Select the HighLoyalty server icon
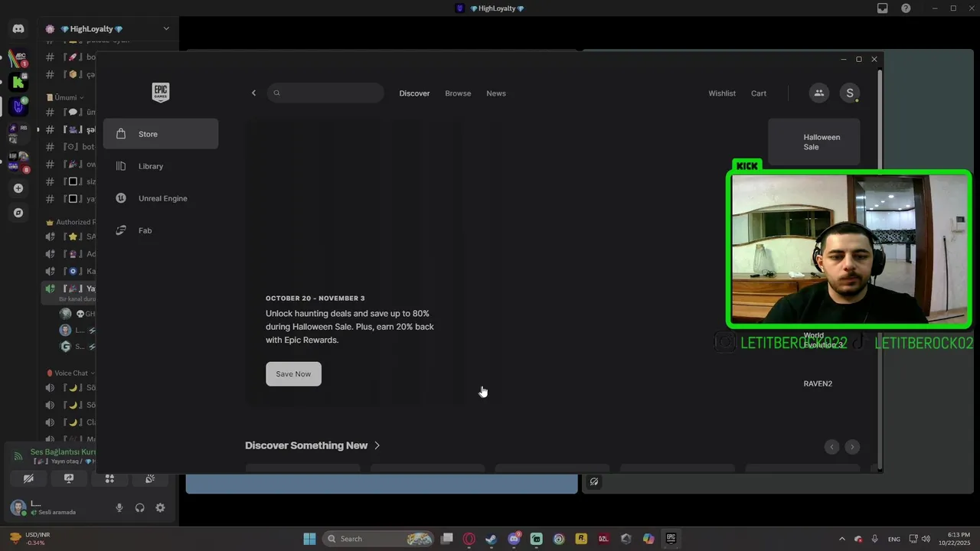 pyautogui.click(x=18, y=106)
